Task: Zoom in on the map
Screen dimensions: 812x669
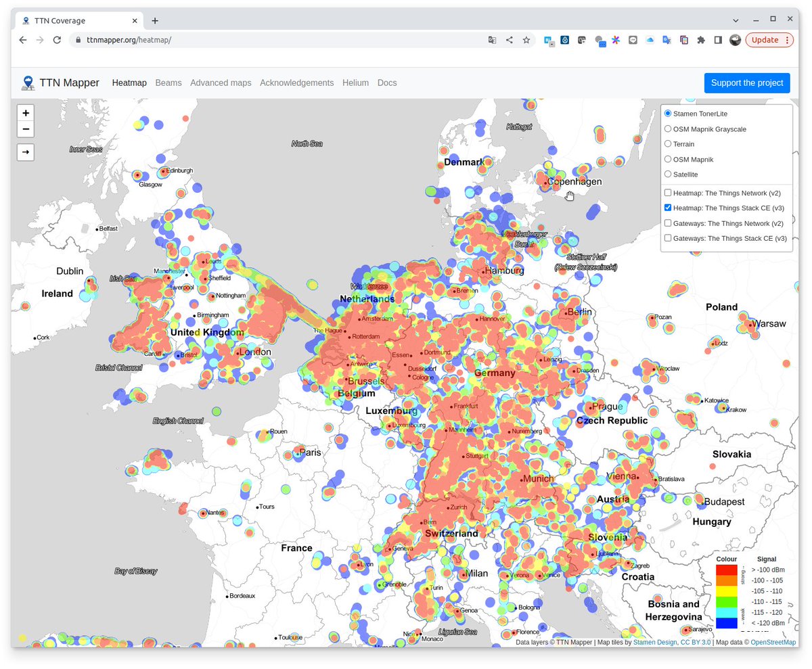Action: [26, 113]
